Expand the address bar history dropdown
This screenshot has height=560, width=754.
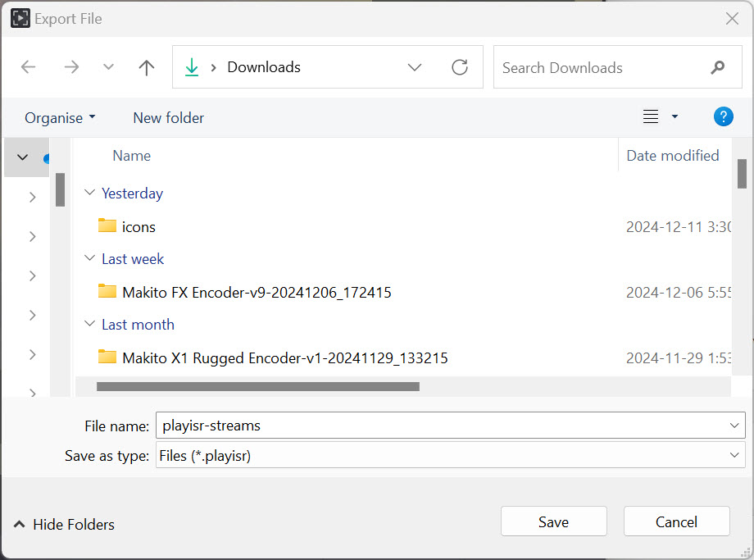coord(415,67)
